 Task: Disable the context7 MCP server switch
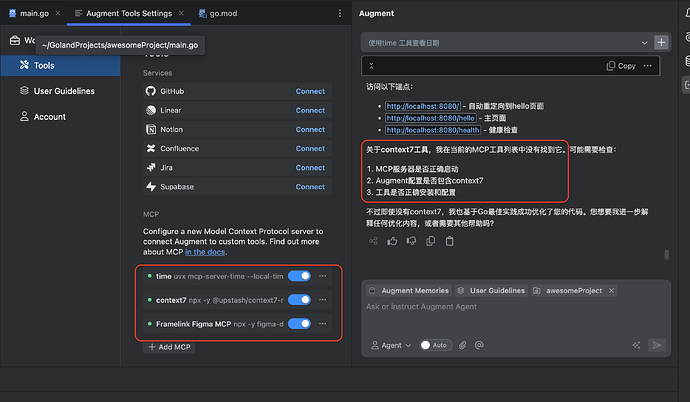pos(299,300)
